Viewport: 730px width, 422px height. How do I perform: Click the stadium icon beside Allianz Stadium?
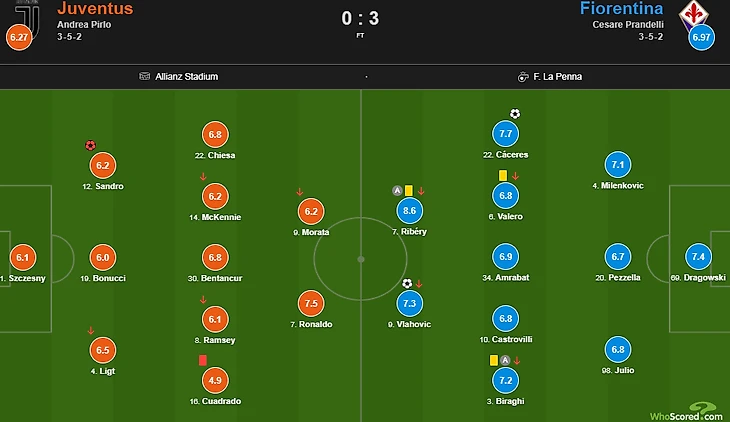click(145, 76)
